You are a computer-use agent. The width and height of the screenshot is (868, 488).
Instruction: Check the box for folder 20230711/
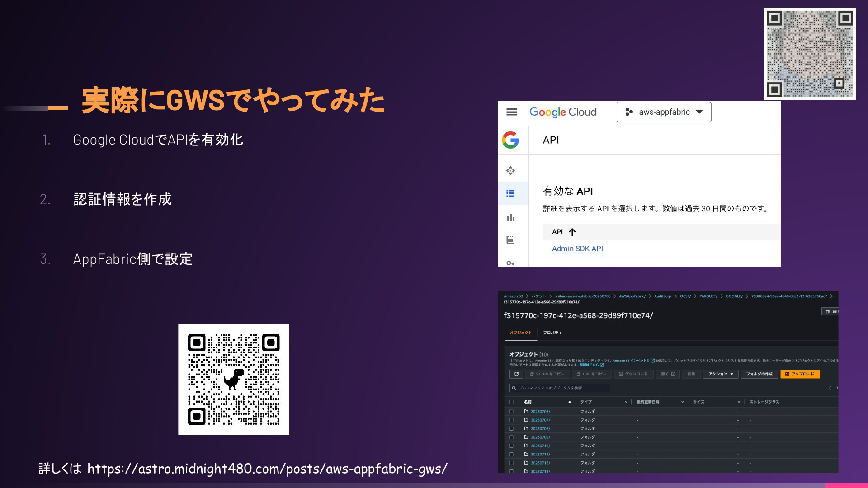(x=512, y=454)
